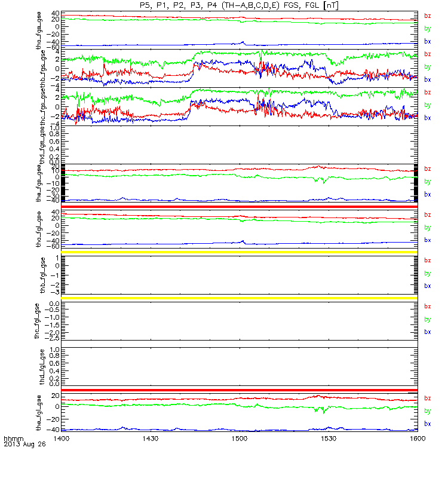The width and height of the screenshot is (448, 478).
Task: Select the by legend of thb_fgs panel
Action: pyautogui.click(x=428, y=67)
